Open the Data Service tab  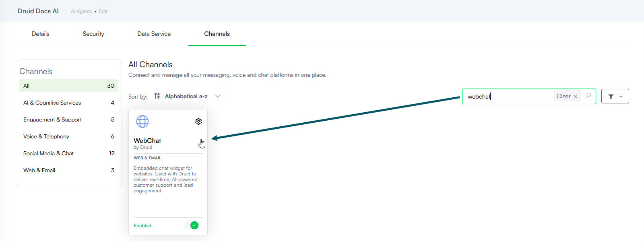pos(154,34)
